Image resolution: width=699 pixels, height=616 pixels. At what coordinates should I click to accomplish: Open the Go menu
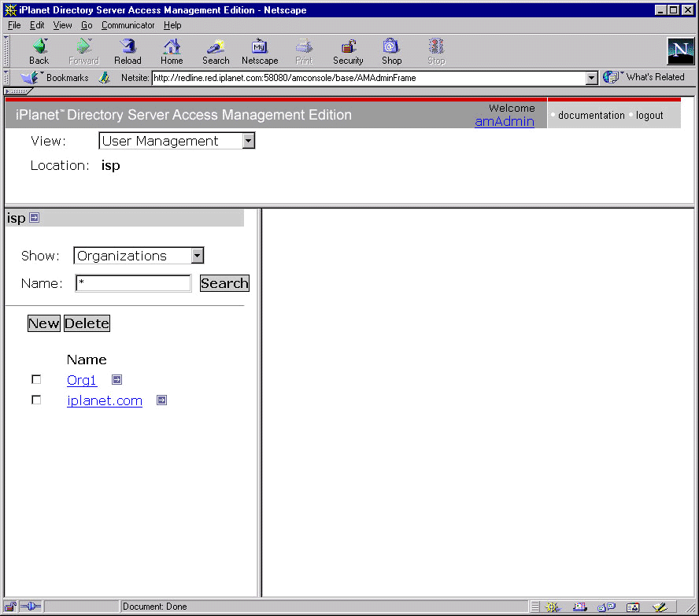[x=87, y=25]
